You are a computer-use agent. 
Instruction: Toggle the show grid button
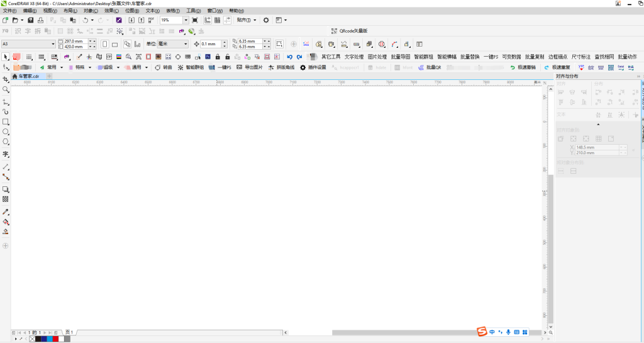(x=217, y=20)
